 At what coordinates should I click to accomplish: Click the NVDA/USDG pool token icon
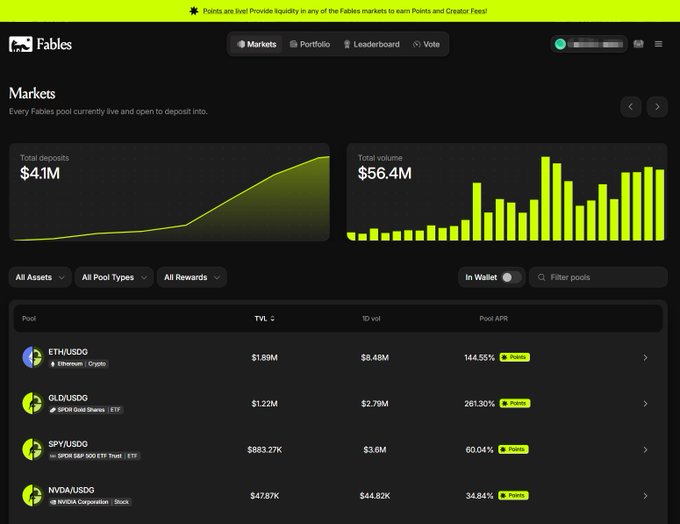33,495
